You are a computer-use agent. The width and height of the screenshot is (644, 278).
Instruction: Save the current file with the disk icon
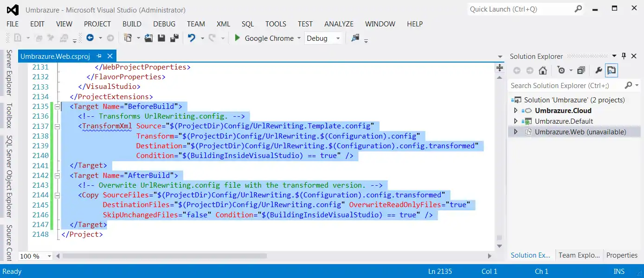click(161, 38)
